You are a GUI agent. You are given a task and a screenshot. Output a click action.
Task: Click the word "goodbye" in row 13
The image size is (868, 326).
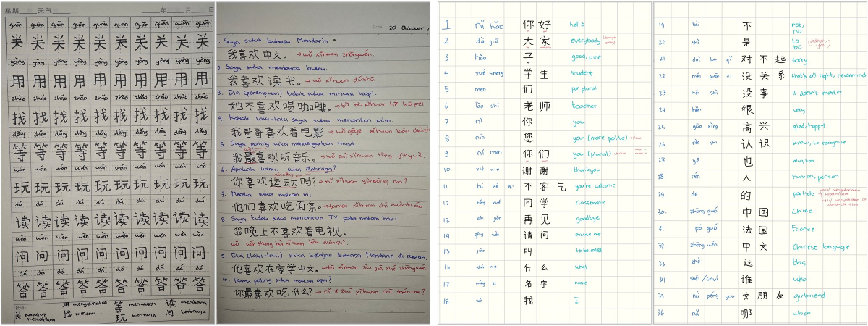click(587, 218)
